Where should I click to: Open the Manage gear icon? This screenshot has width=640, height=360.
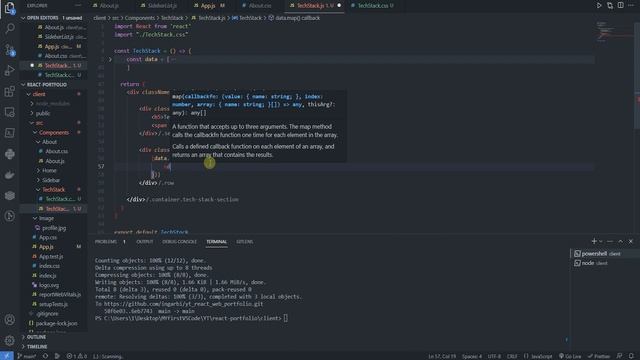10,340
